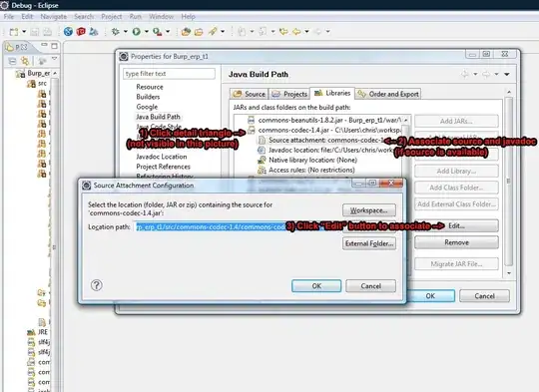Open the Navigate menu

pos(54,17)
